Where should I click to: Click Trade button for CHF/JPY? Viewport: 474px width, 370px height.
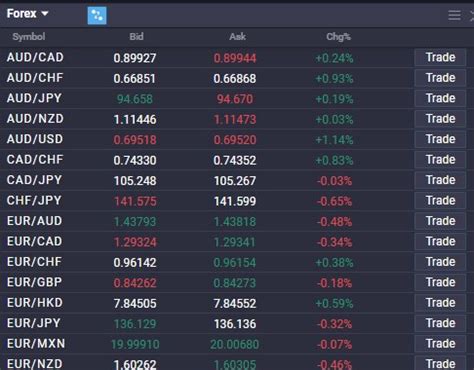pyautogui.click(x=440, y=201)
